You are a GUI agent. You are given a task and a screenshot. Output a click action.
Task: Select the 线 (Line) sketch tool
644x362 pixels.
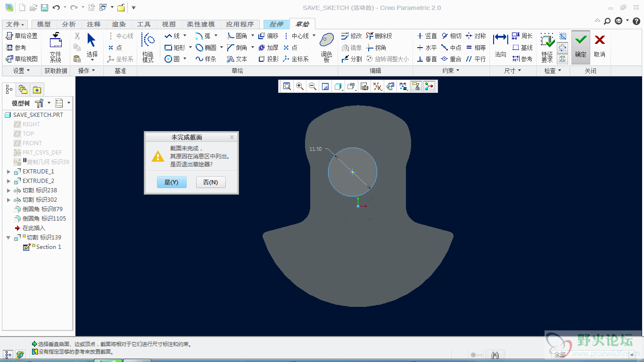point(172,36)
